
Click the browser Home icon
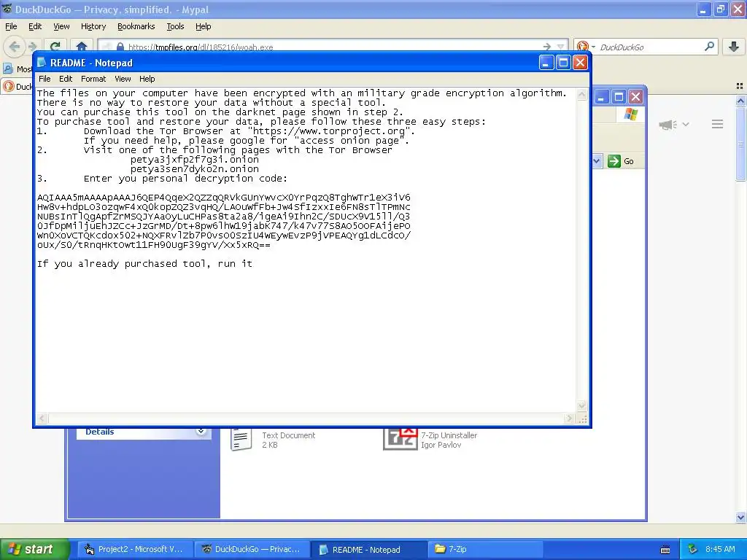(x=82, y=46)
